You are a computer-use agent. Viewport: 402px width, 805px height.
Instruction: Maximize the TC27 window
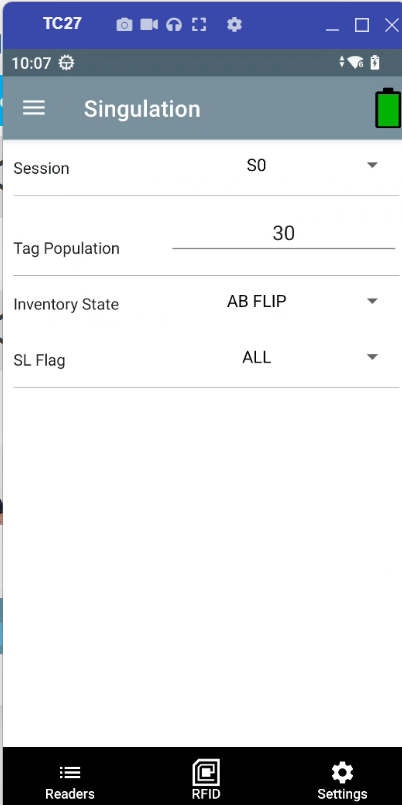(x=362, y=25)
